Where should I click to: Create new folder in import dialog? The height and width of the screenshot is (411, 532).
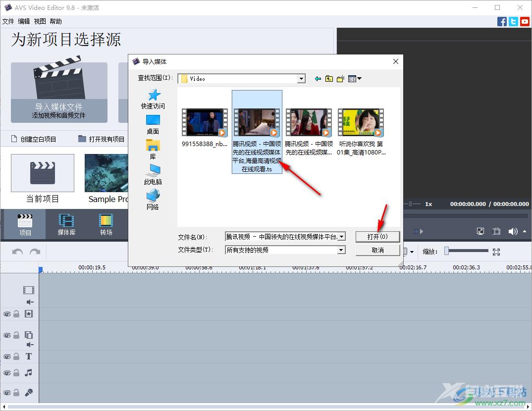tap(341, 79)
